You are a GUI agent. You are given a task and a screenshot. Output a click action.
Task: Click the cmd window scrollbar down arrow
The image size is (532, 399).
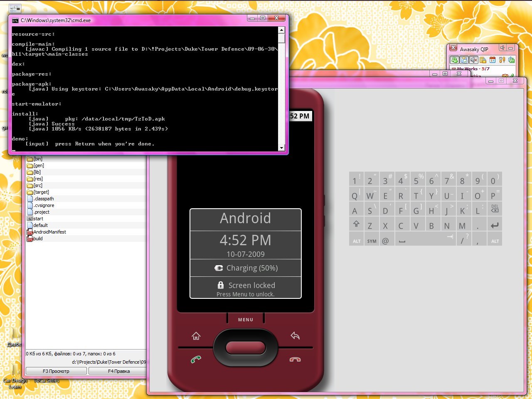(281, 148)
